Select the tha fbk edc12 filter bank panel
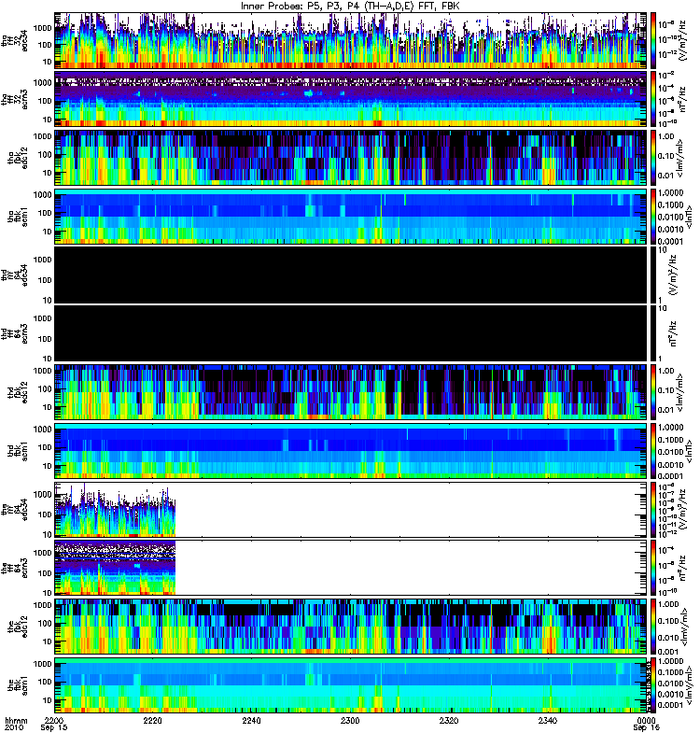700x747 pixels. coord(351,158)
